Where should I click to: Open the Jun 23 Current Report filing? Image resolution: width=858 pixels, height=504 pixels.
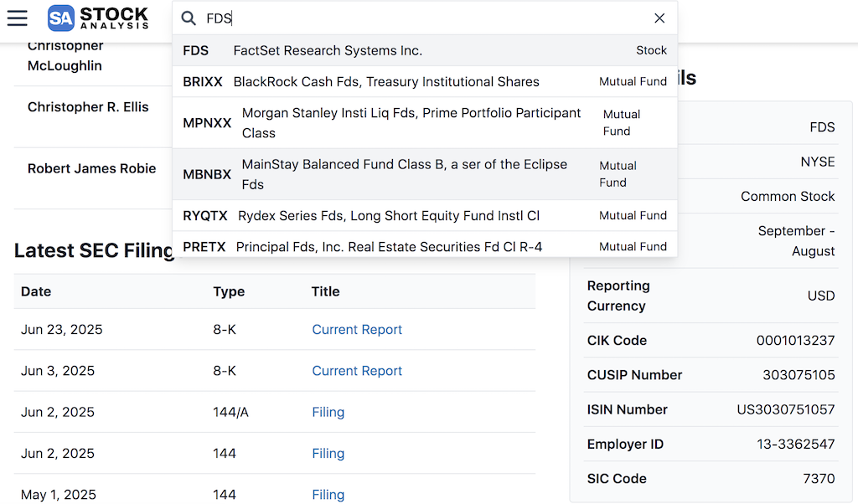click(357, 329)
